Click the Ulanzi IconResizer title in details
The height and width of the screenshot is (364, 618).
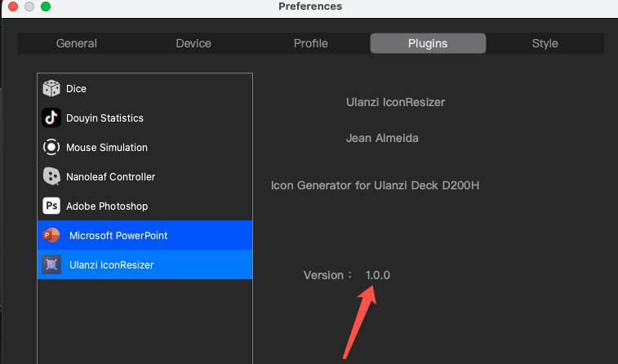click(x=395, y=102)
